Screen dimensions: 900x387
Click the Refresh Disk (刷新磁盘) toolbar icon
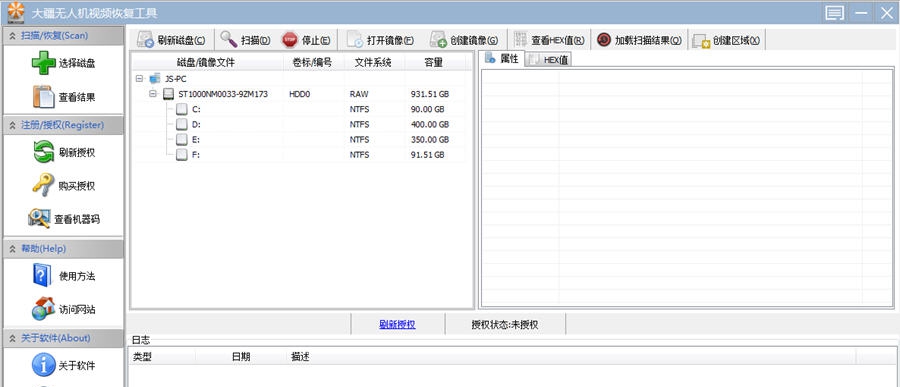click(146, 40)
